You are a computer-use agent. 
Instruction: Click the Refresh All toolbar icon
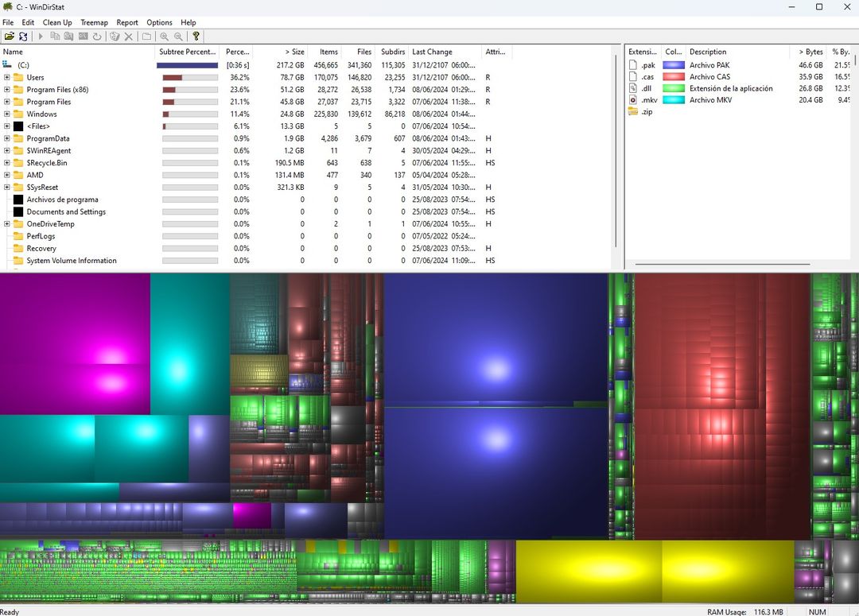25,37
